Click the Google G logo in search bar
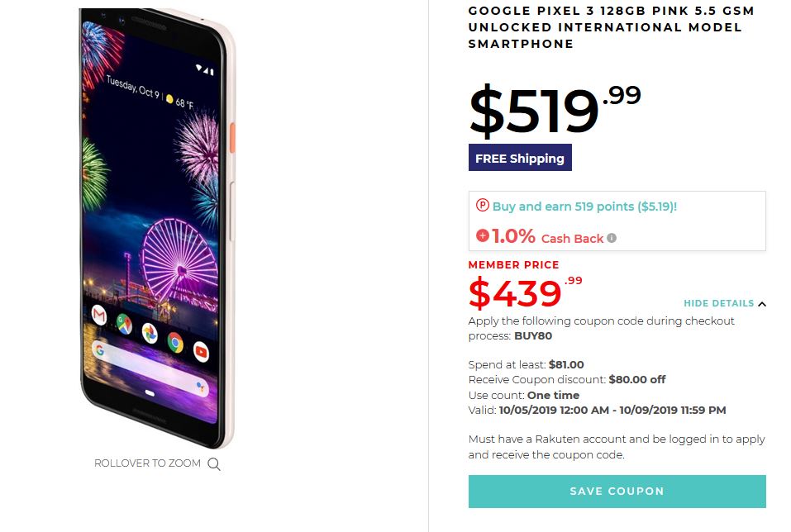791x532 pixels. [100, 350]
